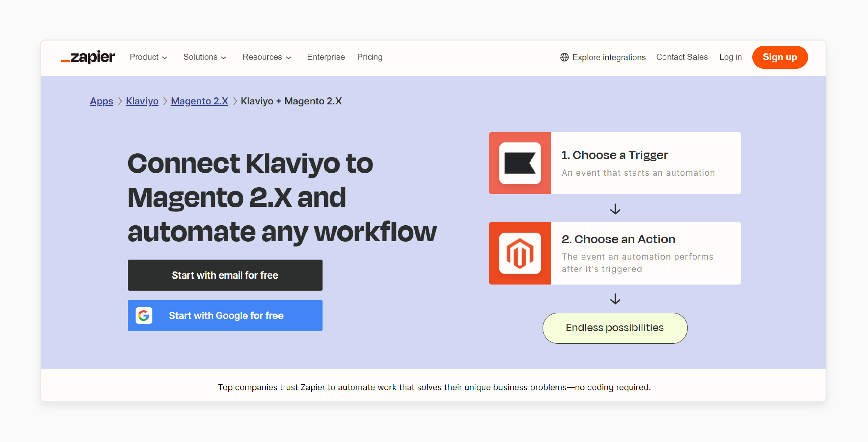Open the Klaviyo breadcrumb link

point(142,101)
